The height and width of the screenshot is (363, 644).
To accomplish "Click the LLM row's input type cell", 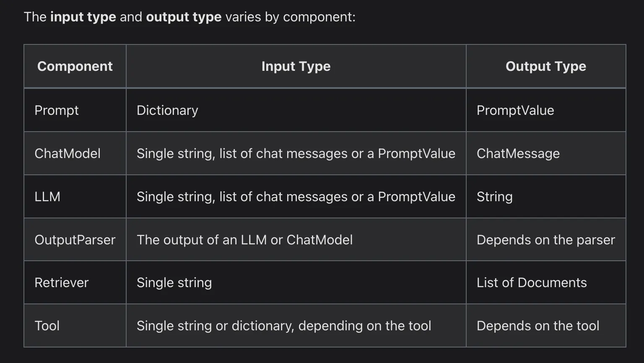I will tap(296, 197).
